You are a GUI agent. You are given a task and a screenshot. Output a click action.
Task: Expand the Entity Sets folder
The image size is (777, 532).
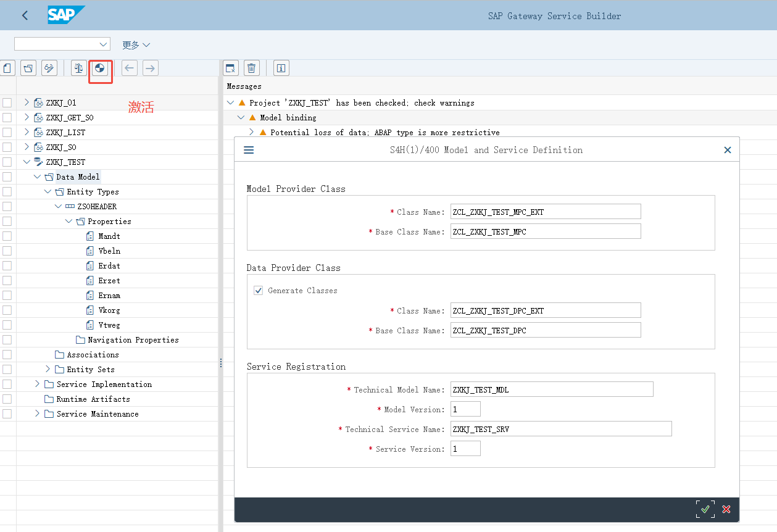pos(48,369)
